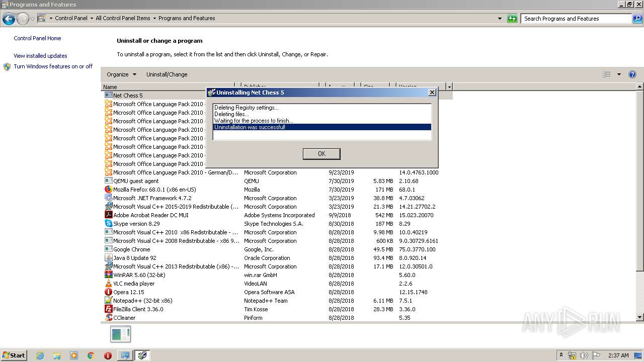
Task: Select FileZilla Client 3.36.0 icon
Action: coord(108,309)
